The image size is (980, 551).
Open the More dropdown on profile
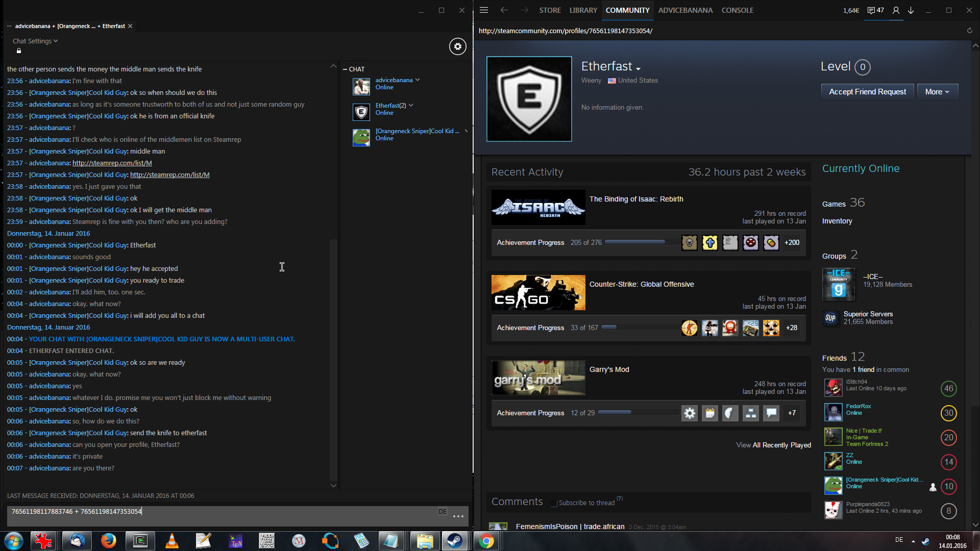pos(937,92)
